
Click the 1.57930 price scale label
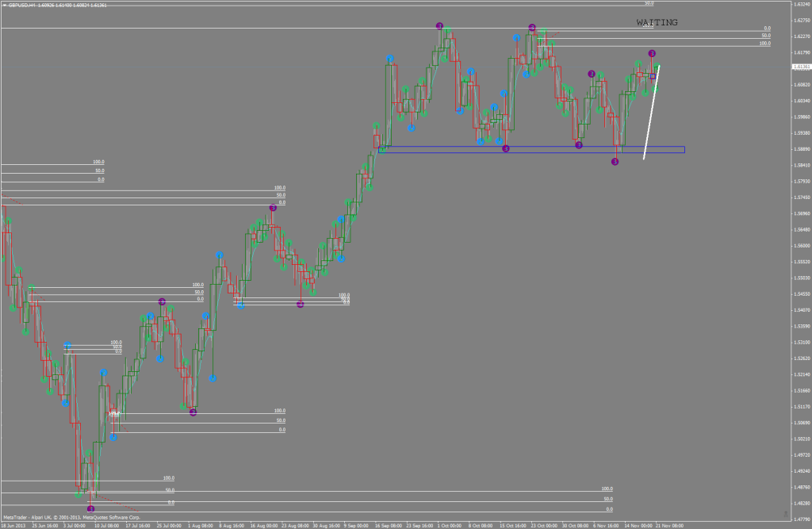[x=801, y=182]
